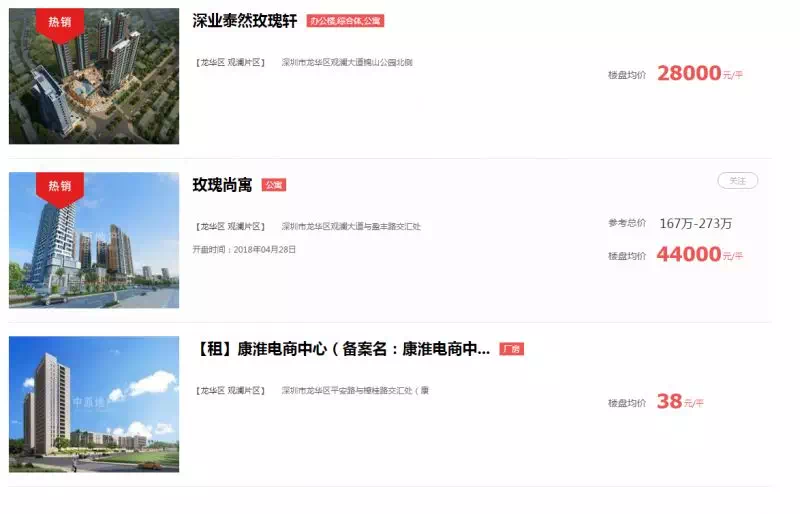Click the 关注 follow button on 玫瑰尚寓
The height and width of the screenshot is (514, 800).
(738, 181)
